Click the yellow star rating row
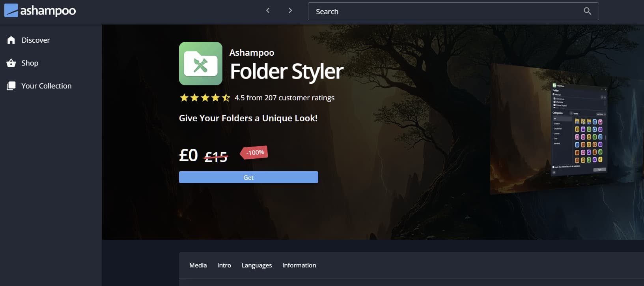 (205, 98)
